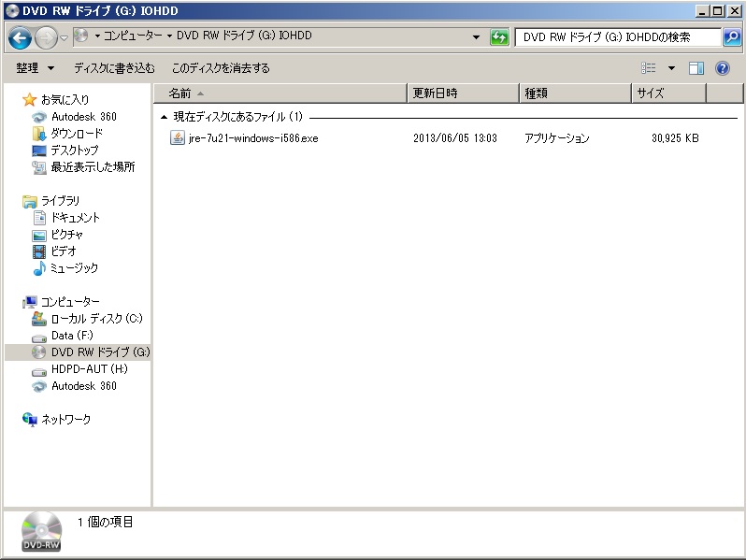The image size is (746, 560).
Task: Click the Back navigation arrow
Action: coord(20,37)
